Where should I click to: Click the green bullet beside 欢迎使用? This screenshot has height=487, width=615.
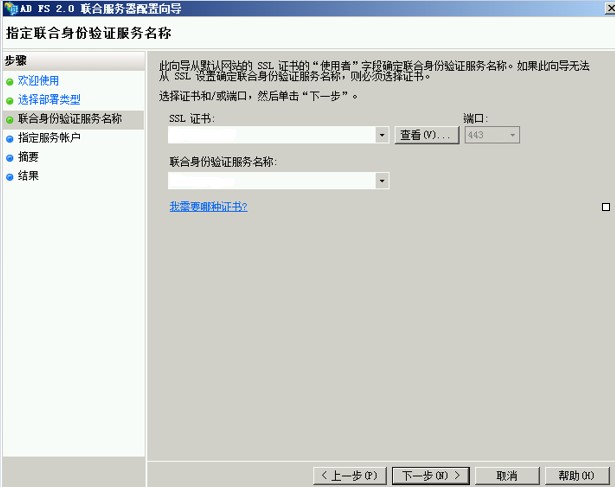tap(10, 81)
